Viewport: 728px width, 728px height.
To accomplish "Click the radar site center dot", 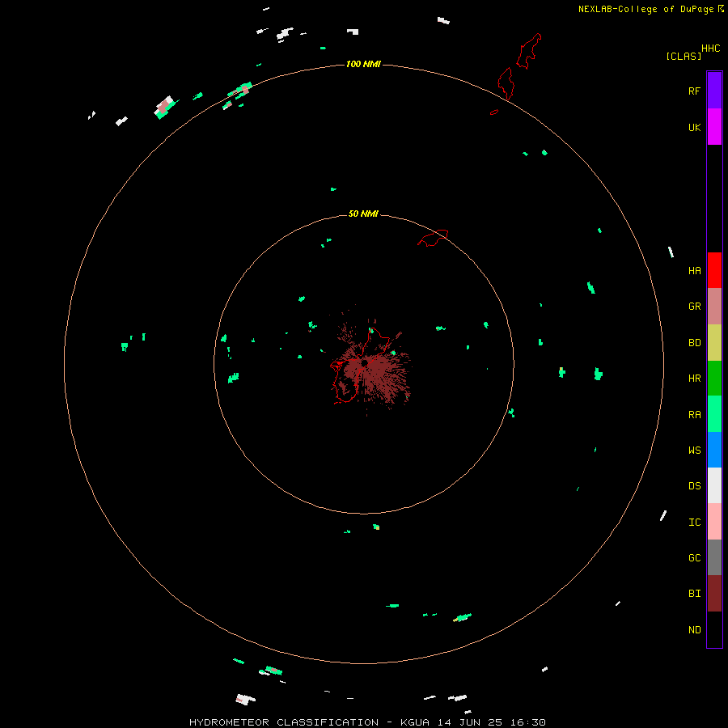I will click(x=365, y=362).
